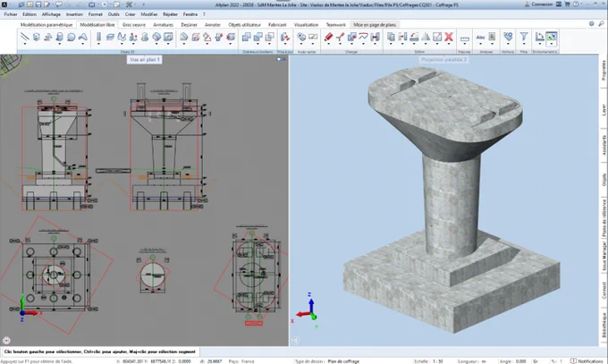Select the 3D sphere tool

click(x=71, y=37)
